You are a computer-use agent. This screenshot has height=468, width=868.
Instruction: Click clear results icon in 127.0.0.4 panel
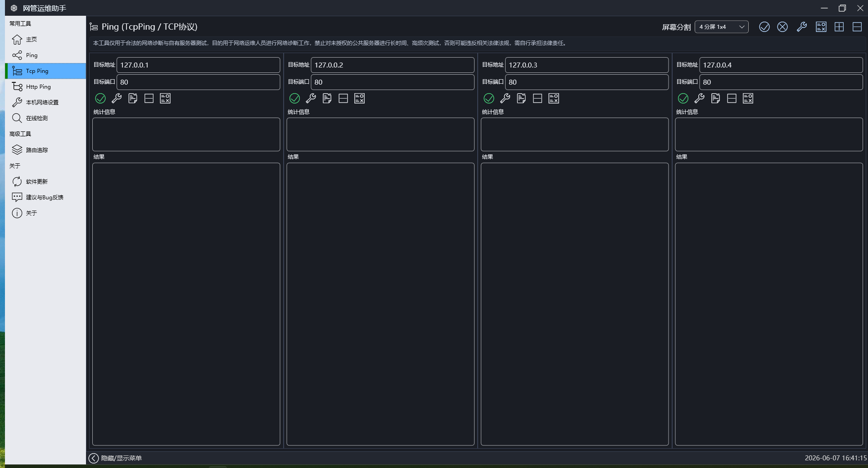point(748,98)
